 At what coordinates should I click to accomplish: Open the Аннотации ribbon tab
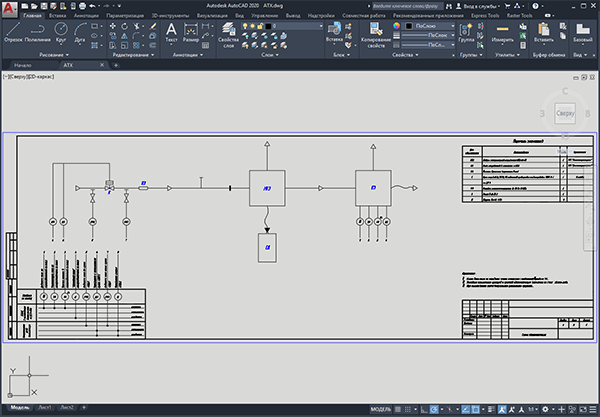[86, 16]
